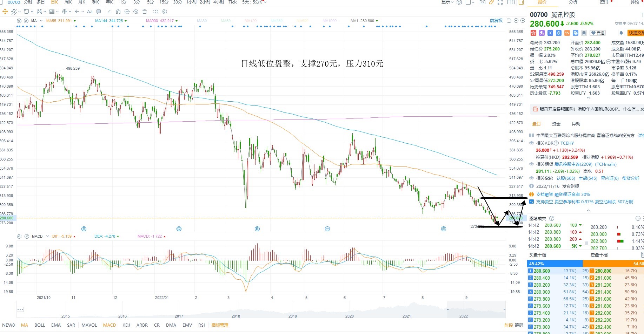
Task: Add stock to 自选 watchlist
Action: [x=598, y=33]
